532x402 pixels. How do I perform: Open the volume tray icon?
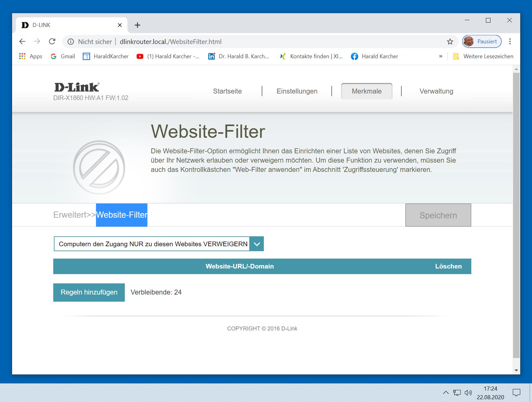[468, 393]
